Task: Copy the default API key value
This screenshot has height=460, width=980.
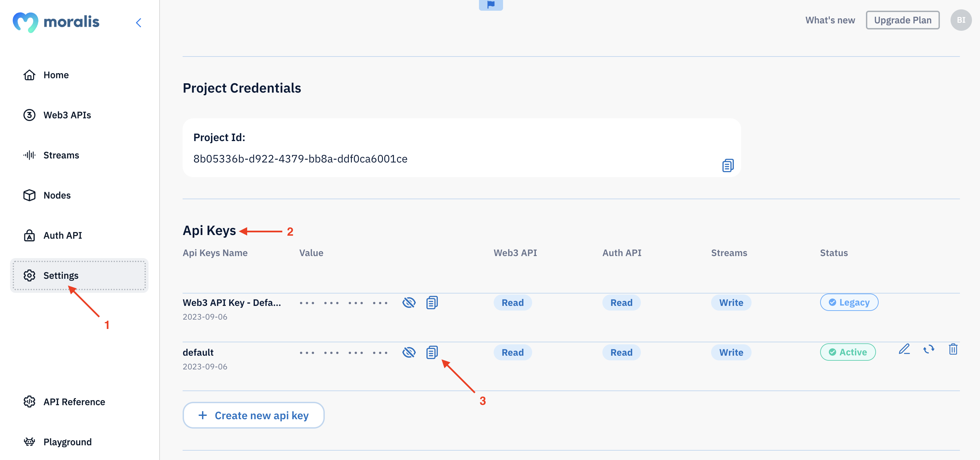Action: (x=432, y=352)
